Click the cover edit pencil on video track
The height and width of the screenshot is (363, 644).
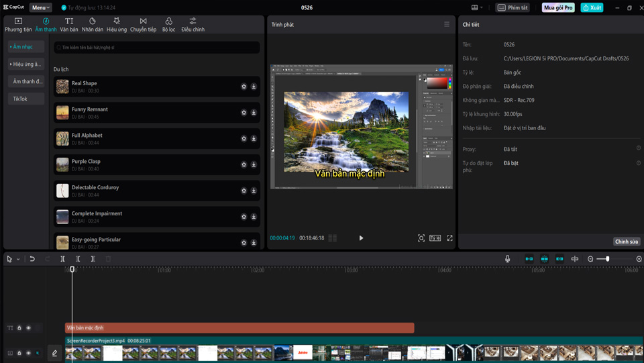54,353
